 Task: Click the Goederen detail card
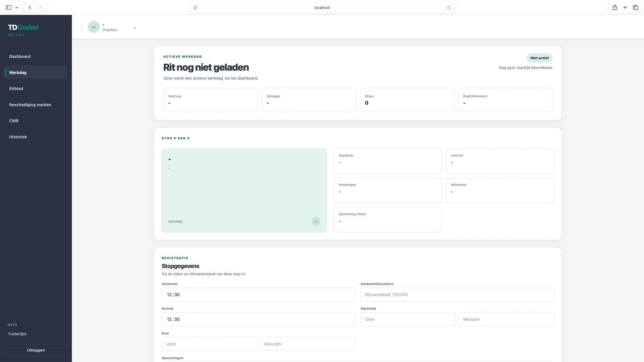pos(388,161)
